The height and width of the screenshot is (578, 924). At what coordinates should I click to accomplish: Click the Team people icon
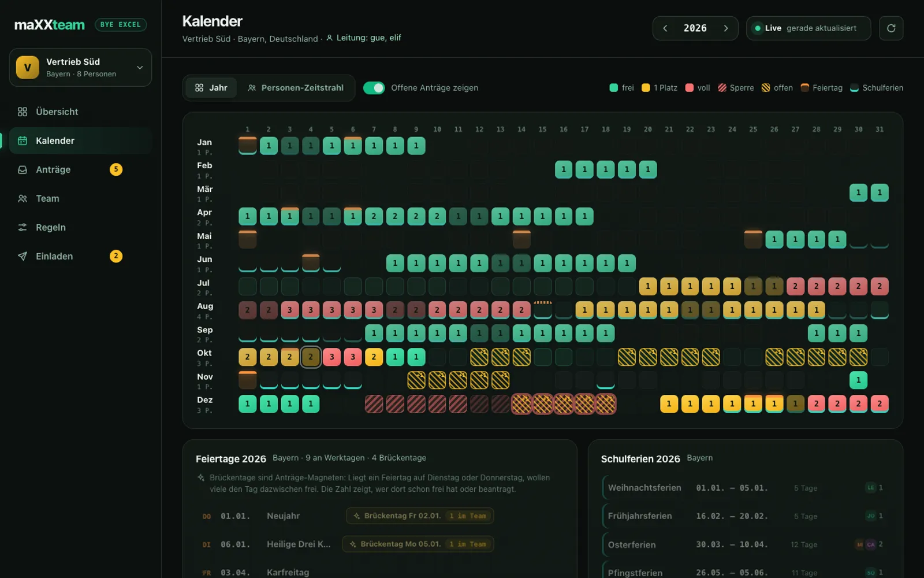click(23, 198)
